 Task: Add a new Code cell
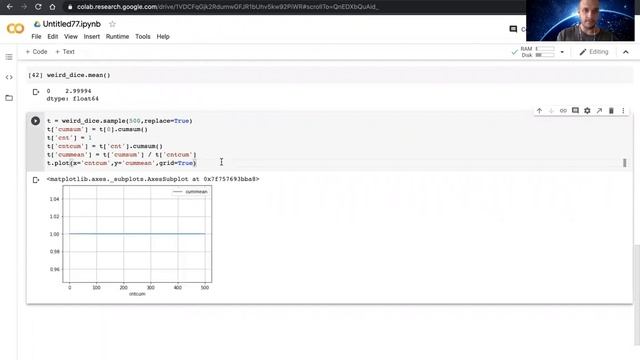point(36,52)
